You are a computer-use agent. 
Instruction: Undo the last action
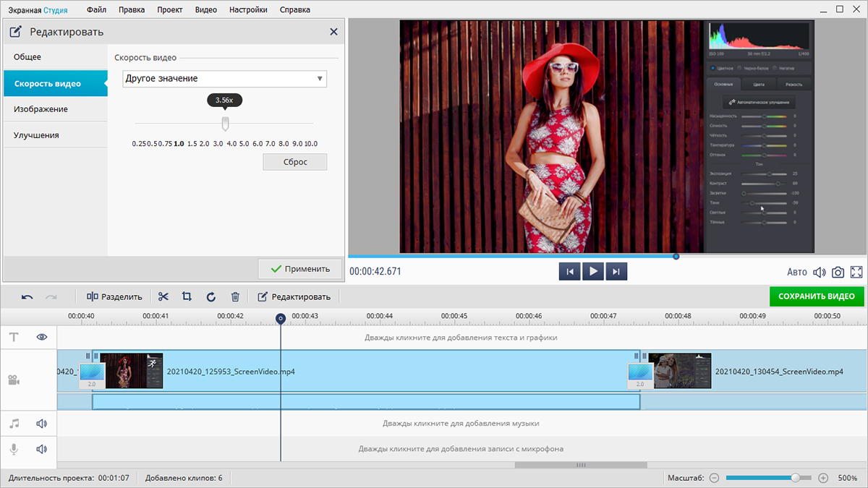(27, 296)
